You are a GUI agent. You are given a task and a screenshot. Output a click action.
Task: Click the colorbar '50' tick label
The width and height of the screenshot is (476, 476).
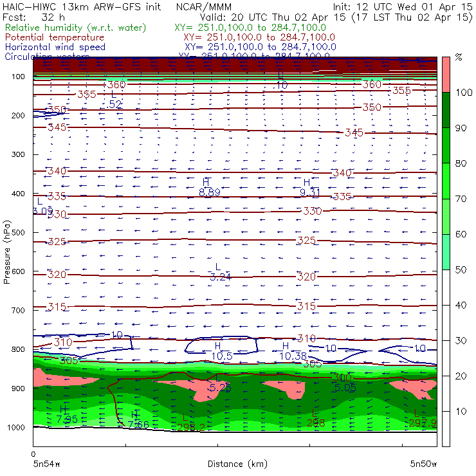point(461,270)
